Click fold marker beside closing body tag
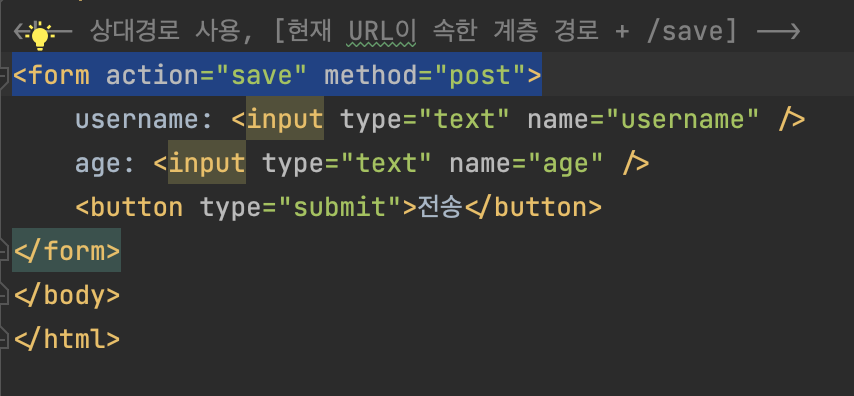 (x=4, y=295)
